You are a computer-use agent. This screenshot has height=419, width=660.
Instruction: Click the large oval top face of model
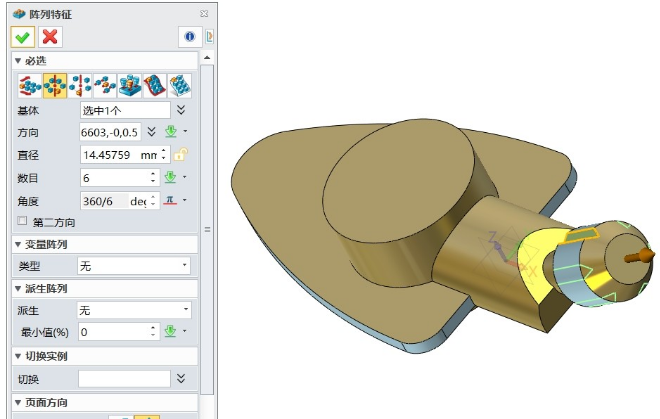(x=398, y=180)
